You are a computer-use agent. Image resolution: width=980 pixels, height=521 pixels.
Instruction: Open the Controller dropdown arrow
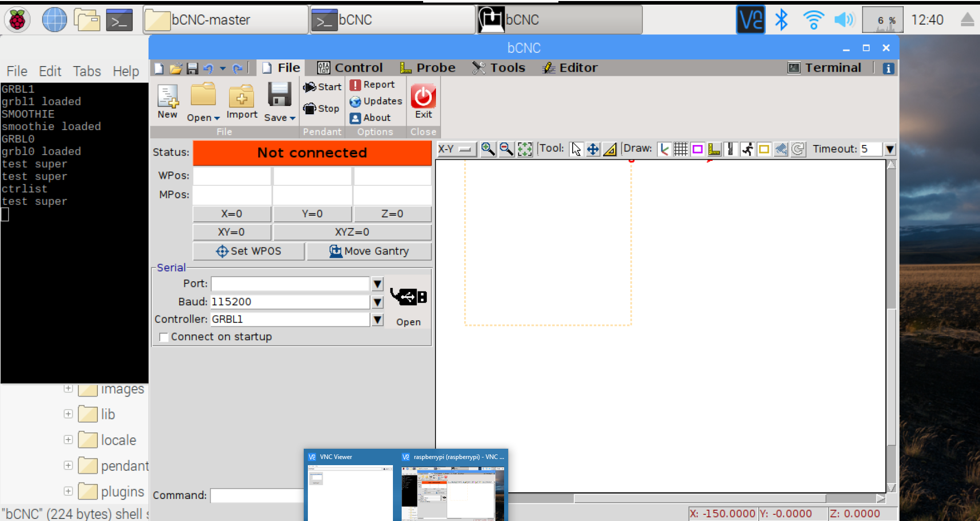(378, 320)
